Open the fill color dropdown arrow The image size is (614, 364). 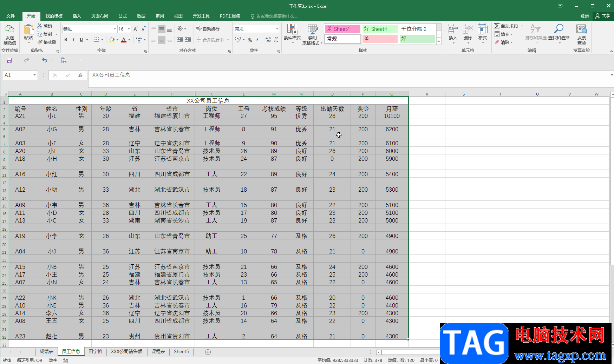(x=118, y=40)
